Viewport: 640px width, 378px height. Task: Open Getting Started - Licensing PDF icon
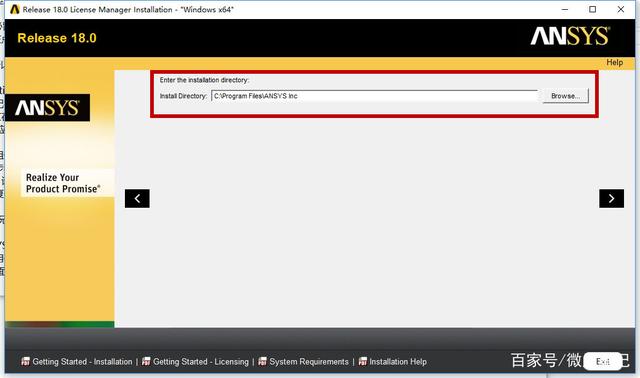coord(146,361)
